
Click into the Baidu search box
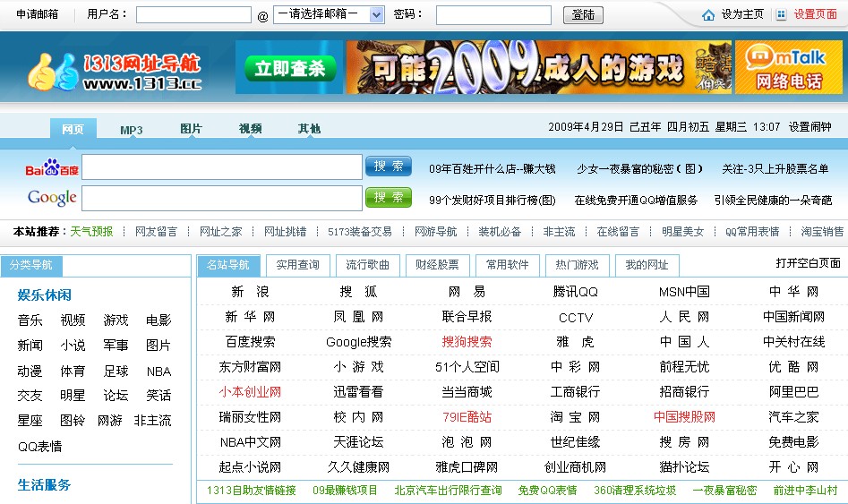221,167
